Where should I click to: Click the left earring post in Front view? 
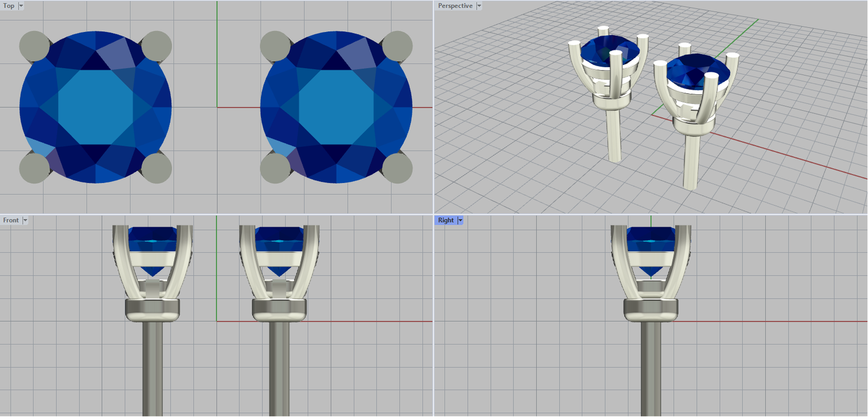152,369
